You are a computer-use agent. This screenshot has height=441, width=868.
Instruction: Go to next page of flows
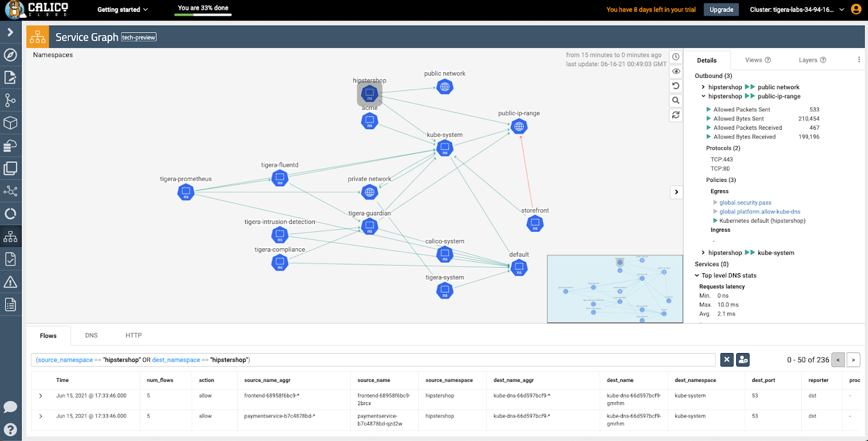tap(853, 360)
